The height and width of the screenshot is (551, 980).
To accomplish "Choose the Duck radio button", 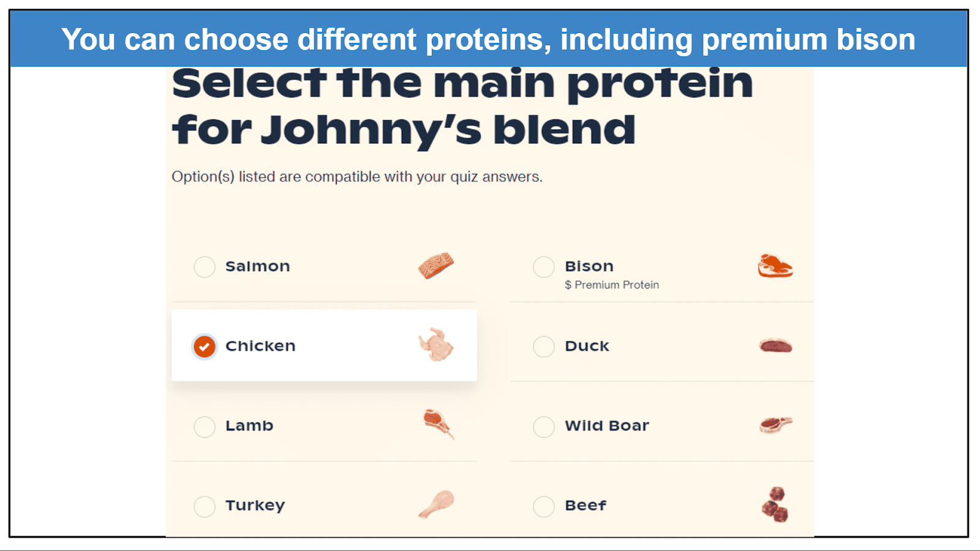I will (x=544, y=347).
